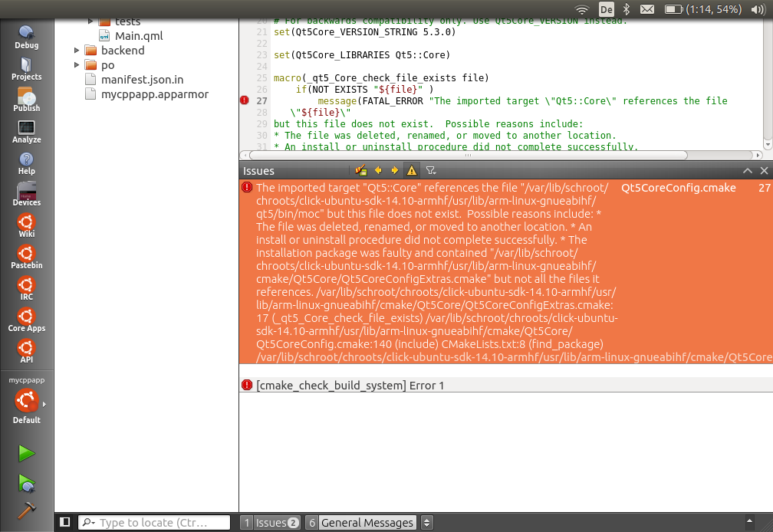
Task: Clear the issues list
Action: point(361,171)
